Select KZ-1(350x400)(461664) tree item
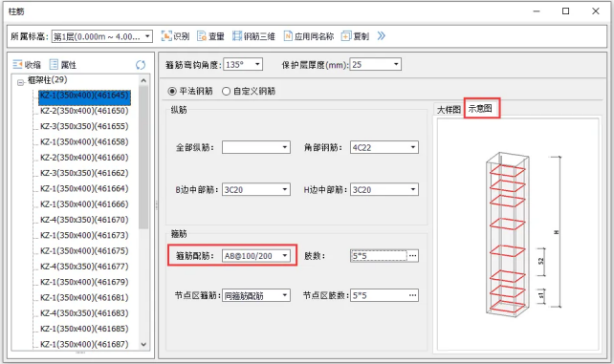The width and height of the screenshot is (614, 364). pyautogui.click(x=84, y=188)
